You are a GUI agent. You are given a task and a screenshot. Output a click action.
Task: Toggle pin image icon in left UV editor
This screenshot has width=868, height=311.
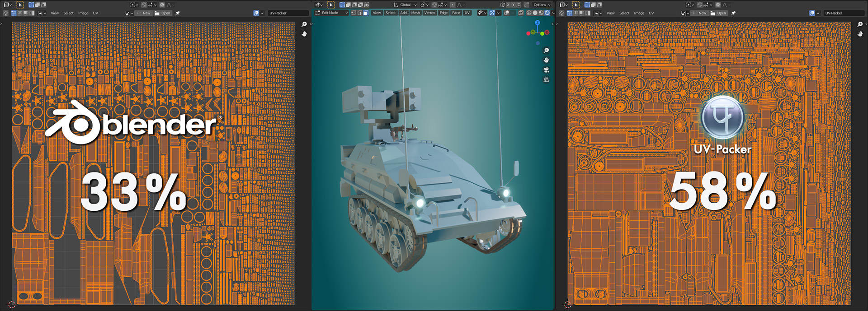coord(177,13)
